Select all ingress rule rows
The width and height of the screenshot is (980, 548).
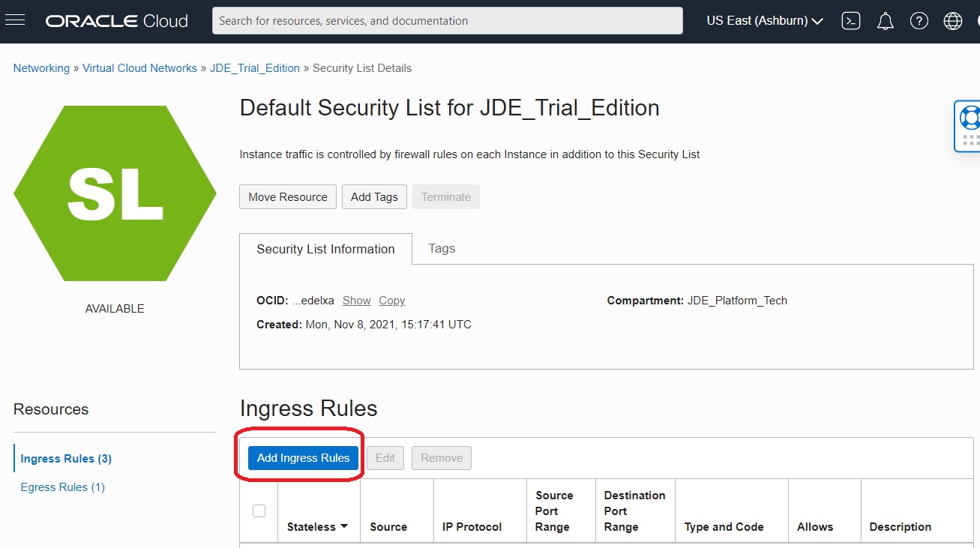tap(259, 510)
